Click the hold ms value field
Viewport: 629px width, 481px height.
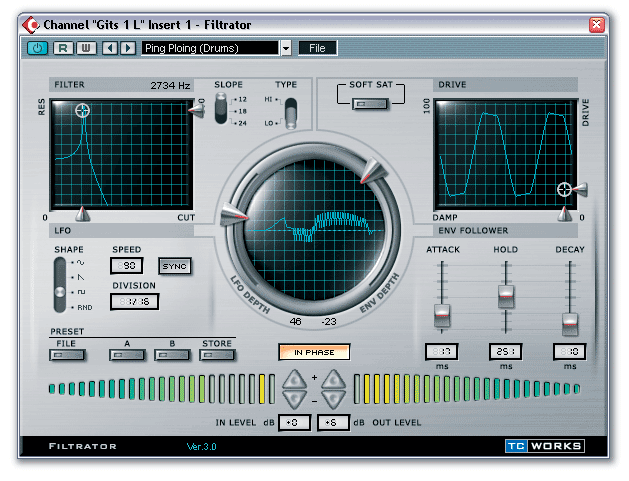tap(505, 352)
